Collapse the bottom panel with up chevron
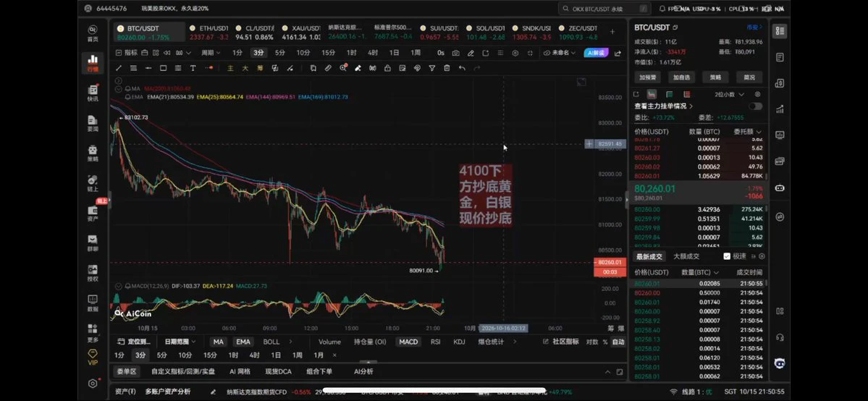 [607, 371]
